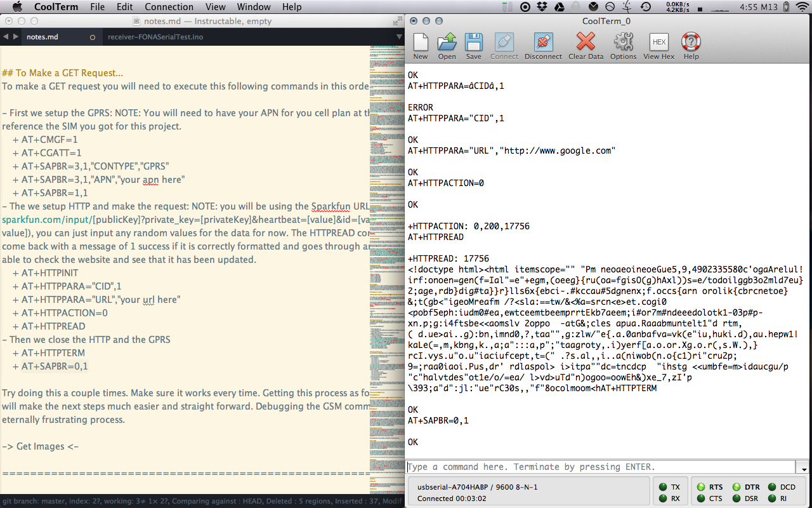The width and height of the screenshot is (812, 508).
Task: Open the Connection menu
Action: coord(169,7)
